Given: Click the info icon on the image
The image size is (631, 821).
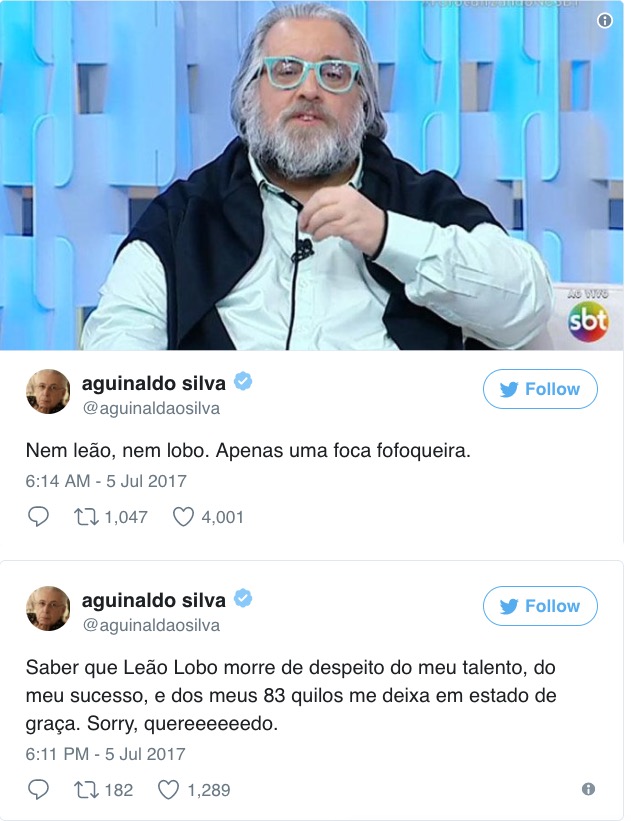Looking at the screenshot, I should point(605,20).
